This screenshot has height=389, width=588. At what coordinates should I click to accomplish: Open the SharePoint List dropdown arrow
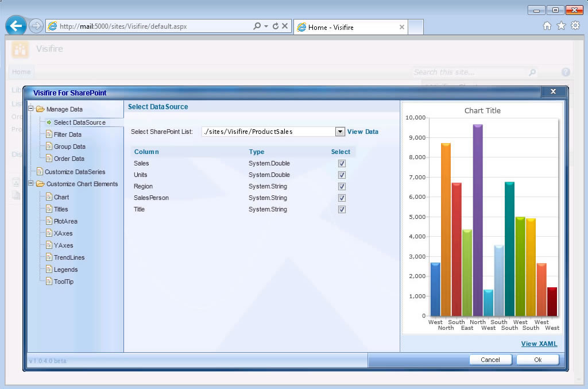coord(340,132)
